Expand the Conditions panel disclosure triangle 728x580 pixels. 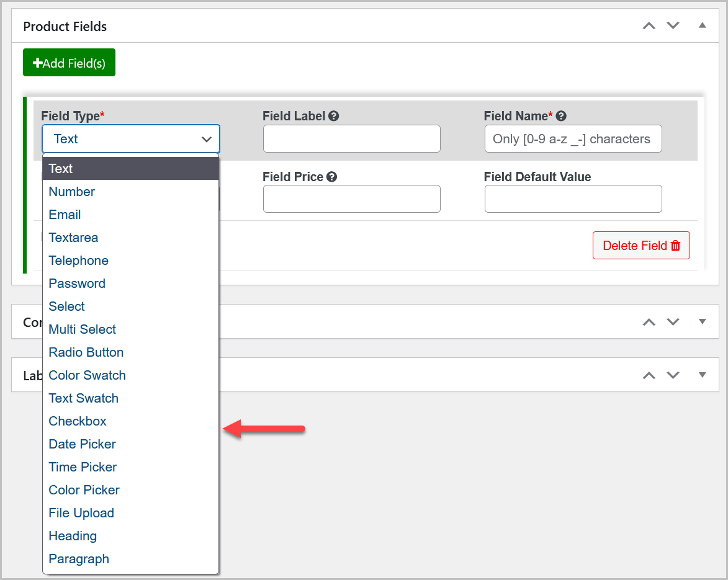click(x=702, y=322)
